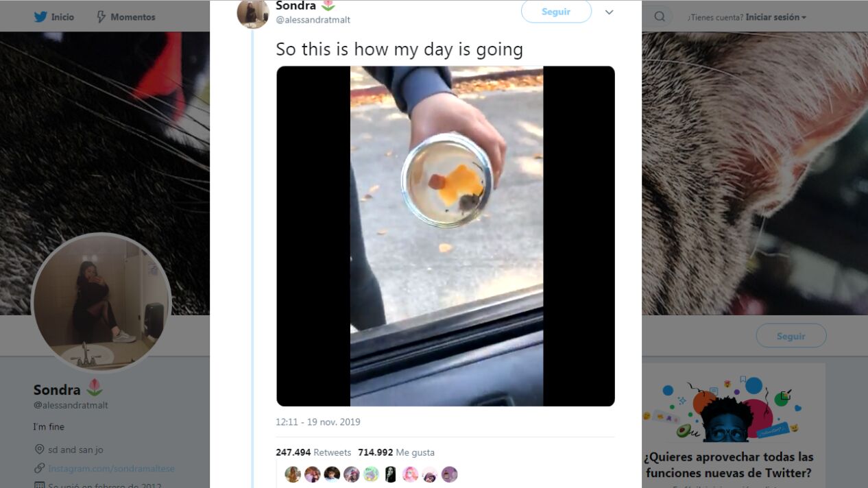The image size is (868, 488).
Task: Click the location pin icon beside sd and san jo
Action: pyautogui.click(x=39, y=450)
